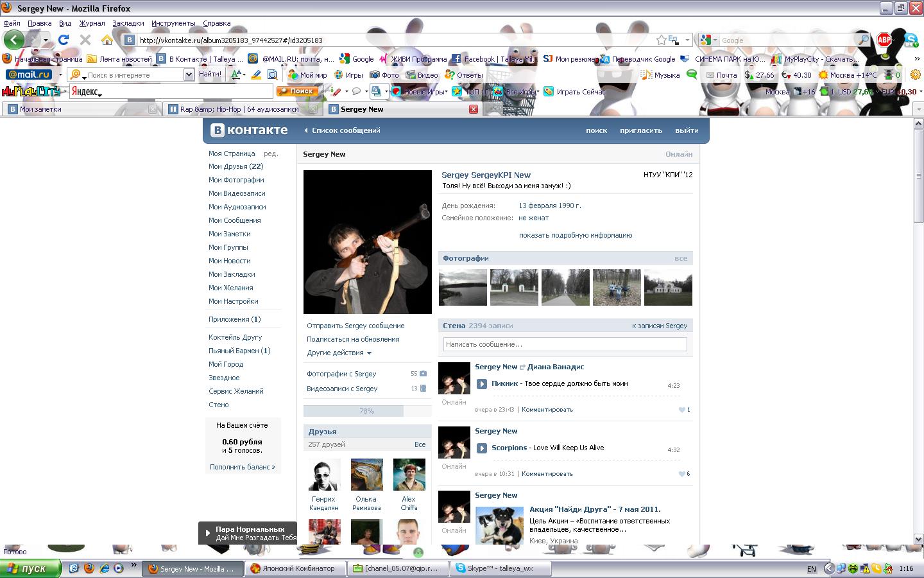Open Фото from the Mail.ru toolbar
Screen dimensions: 924x578
(384, 75)
